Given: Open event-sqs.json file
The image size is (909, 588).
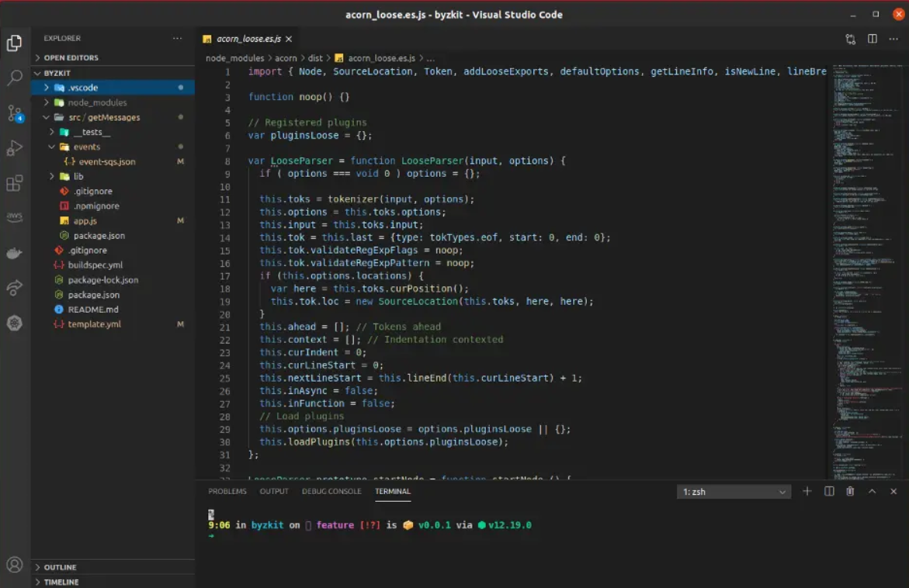Looking at the screenshot, I should [113, 161].
